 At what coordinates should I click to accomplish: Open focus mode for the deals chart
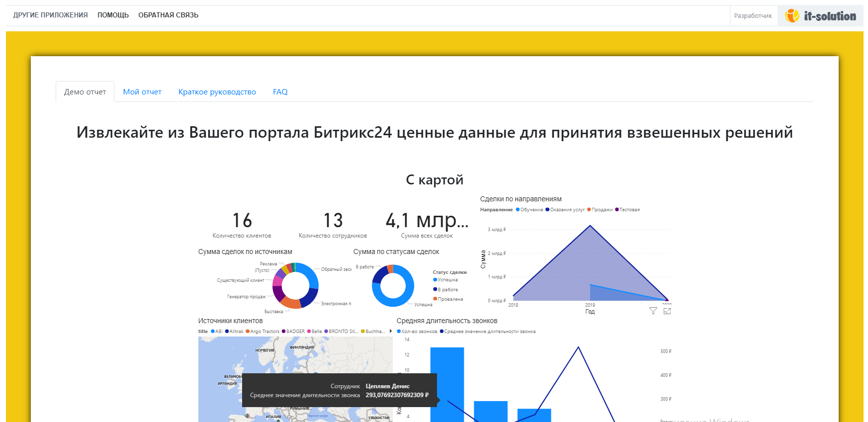[x=667, y=311]
